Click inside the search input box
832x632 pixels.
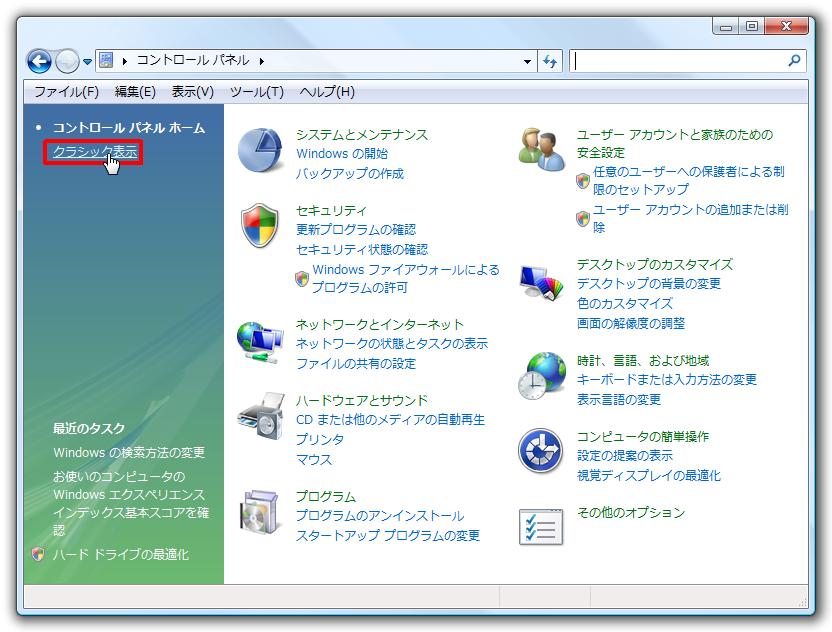tap(678, 61)
